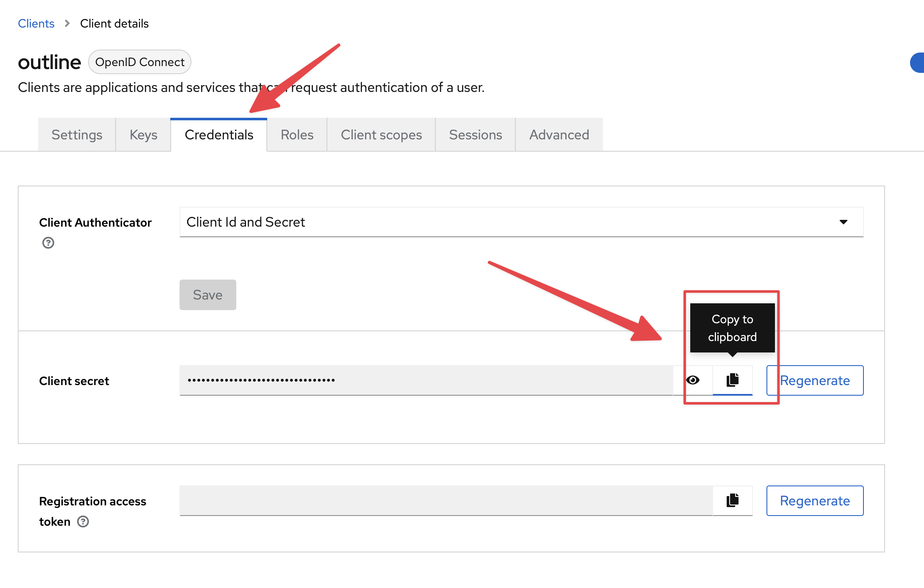The width and height of the screenshot is (924, 588).
Task: Expand the Client Authenticator dropdown arrow
Action: coord(843,222)
